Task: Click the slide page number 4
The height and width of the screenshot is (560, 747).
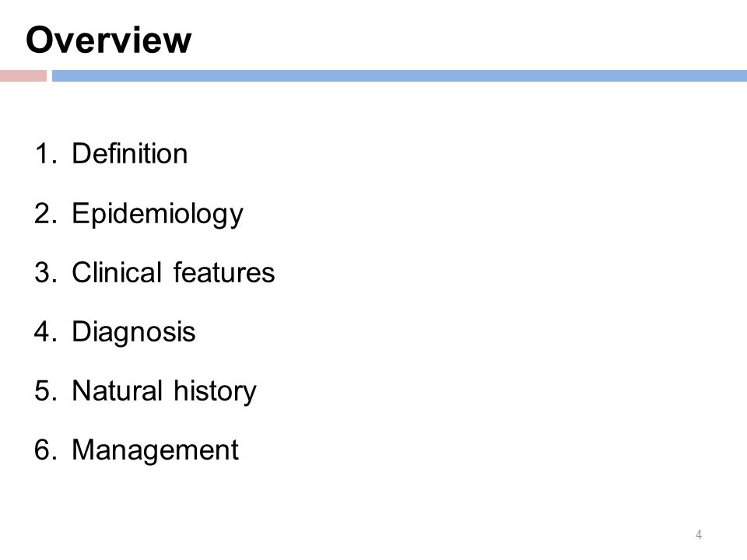Action: pyautogui.click(x=699, y=534)
